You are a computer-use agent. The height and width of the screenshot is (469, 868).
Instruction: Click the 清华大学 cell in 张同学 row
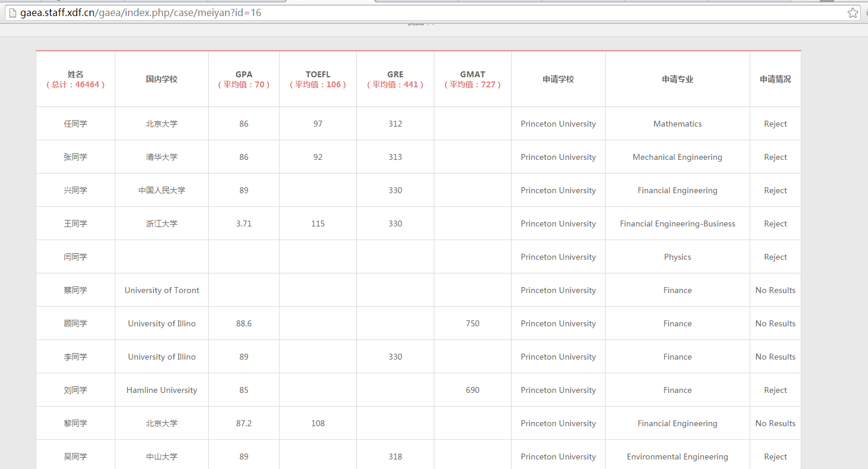pos(162,157)
